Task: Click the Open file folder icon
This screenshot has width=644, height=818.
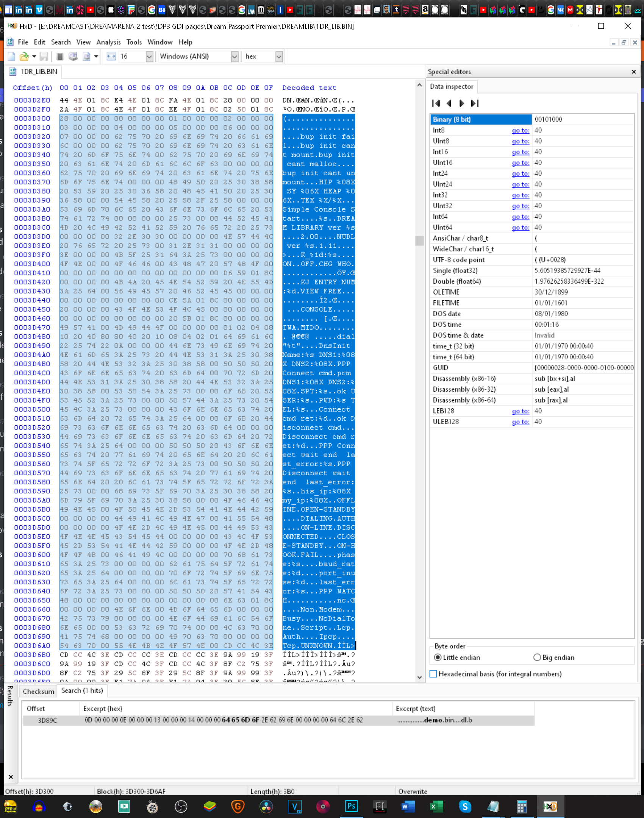Action: point(24,56)
